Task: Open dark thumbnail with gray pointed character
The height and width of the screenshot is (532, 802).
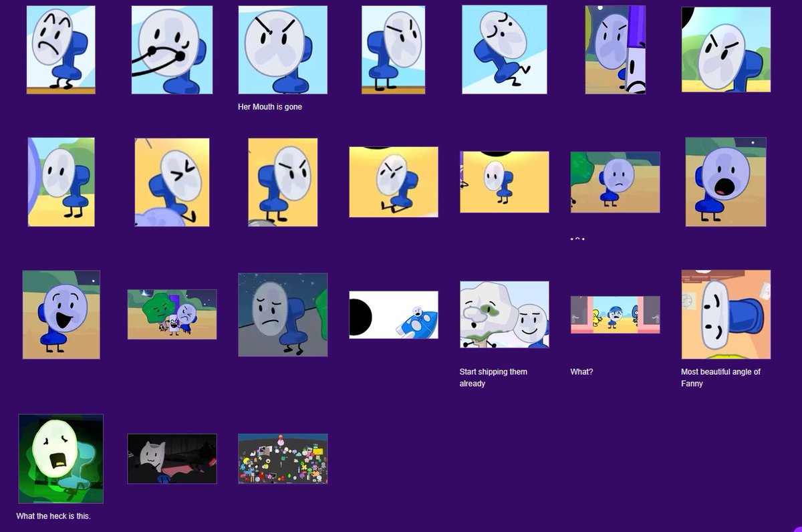Action: pyautogui.click(x=172, y=458)
